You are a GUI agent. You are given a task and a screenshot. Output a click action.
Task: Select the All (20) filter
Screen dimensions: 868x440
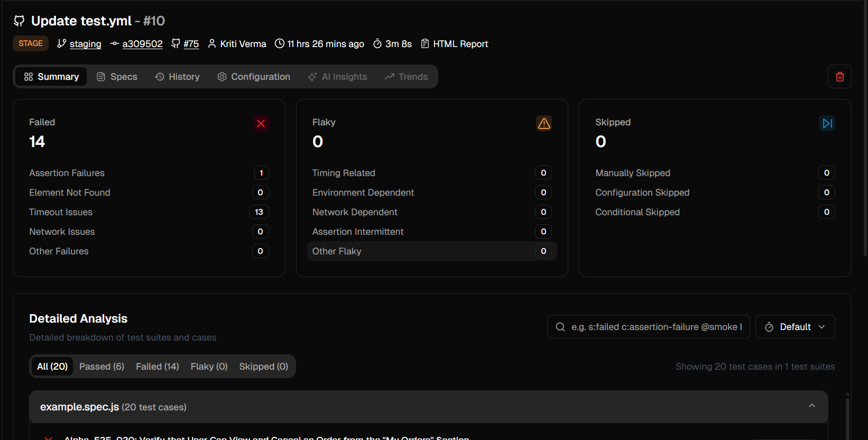[52, 366]
